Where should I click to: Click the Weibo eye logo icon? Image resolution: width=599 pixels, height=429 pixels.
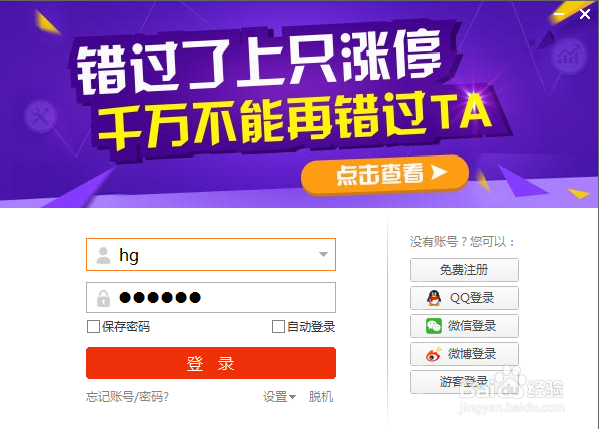[x=434, y=354]
